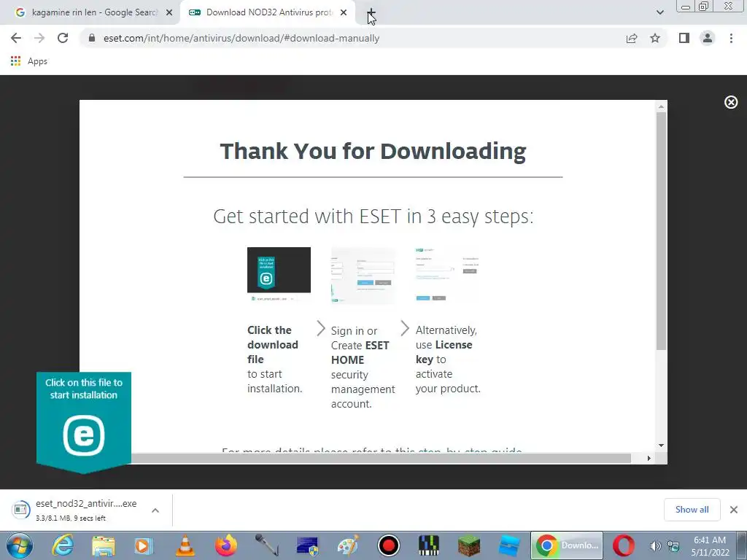
Task: Switch to Chrome Downlo... taskbar button
Action: coord(567,545)
